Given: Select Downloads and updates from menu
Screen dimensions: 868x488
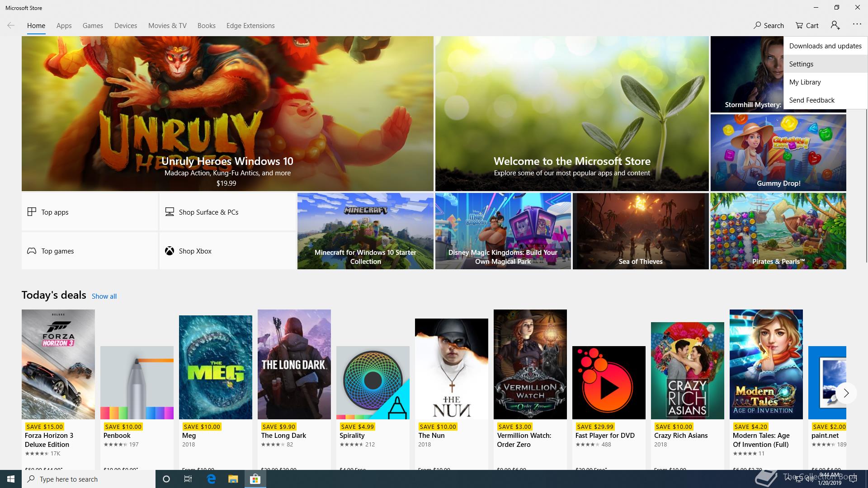Looking at the screenshot, I should click(826, 46).
